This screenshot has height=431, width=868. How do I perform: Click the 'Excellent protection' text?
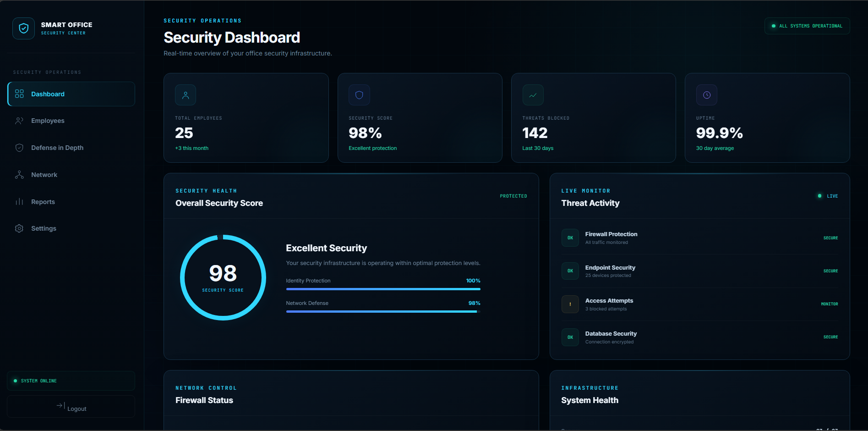[x=372, y=148]
